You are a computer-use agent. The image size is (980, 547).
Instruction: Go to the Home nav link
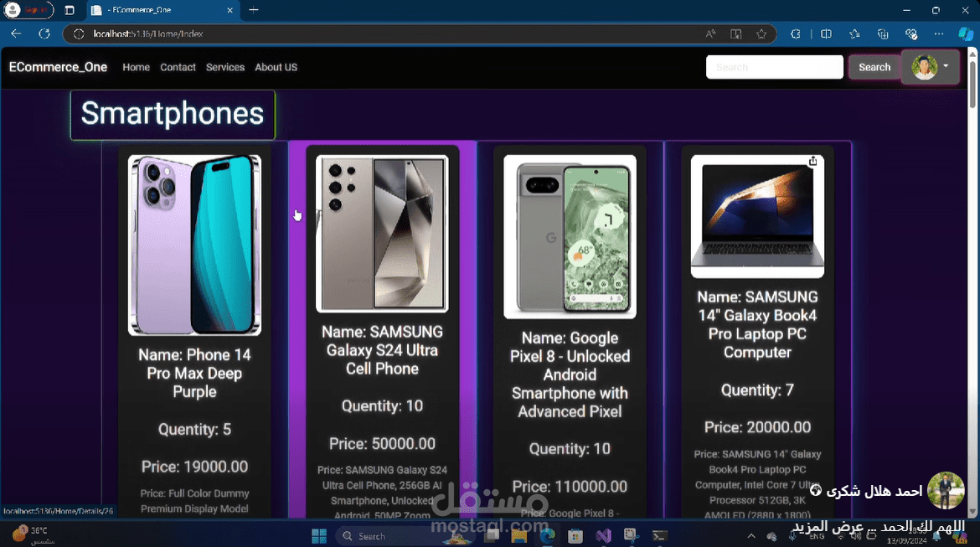point(137,67)
